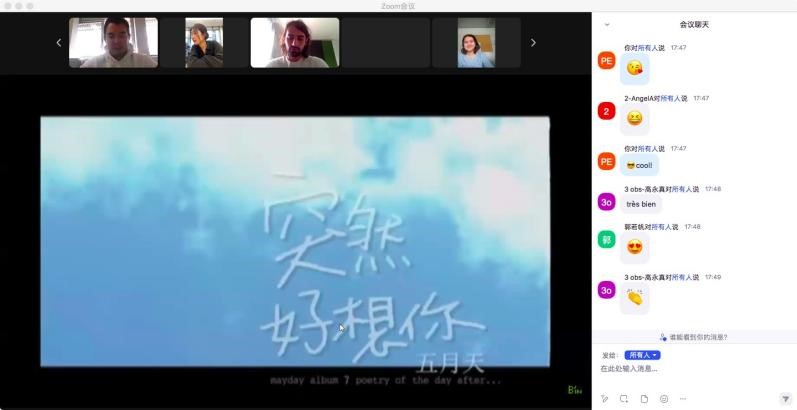Click the shared video screen content
This screenshot has height=410, width=797.
(295, 241)
